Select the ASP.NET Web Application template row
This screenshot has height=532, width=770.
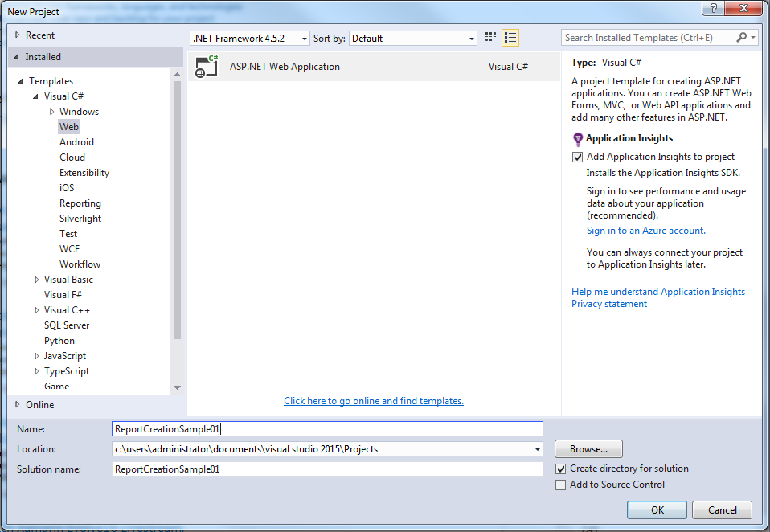click(x=374, y=66)
